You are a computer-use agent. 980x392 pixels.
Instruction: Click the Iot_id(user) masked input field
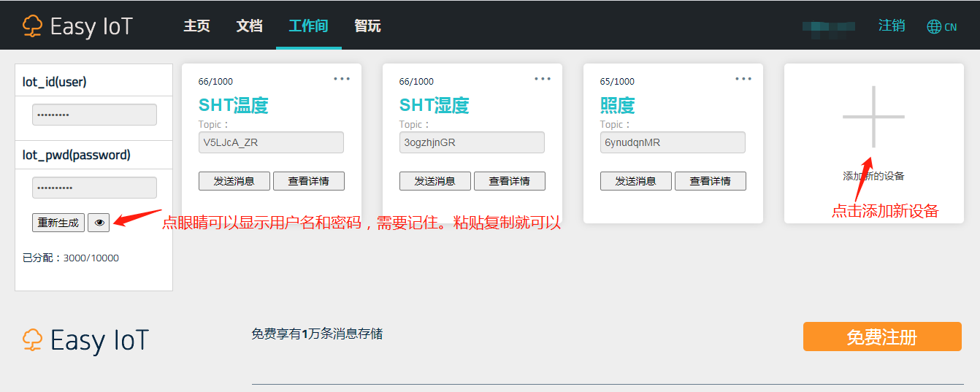click(94, 115)
